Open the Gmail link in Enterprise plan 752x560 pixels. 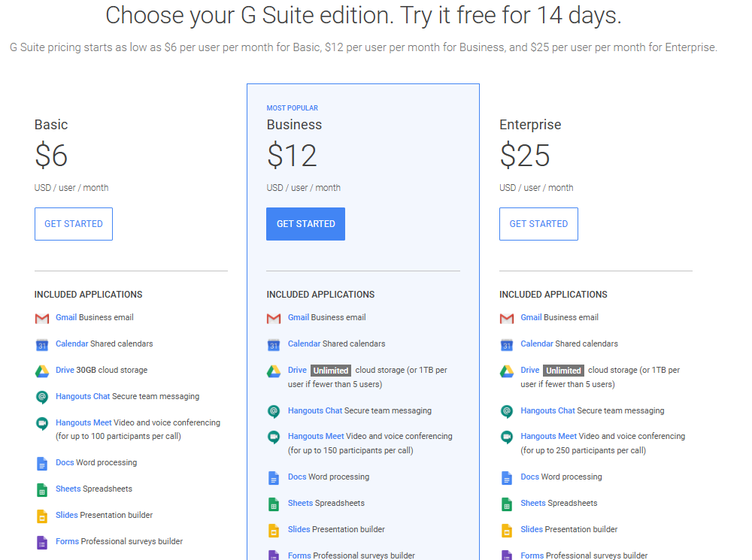[531, 317]
